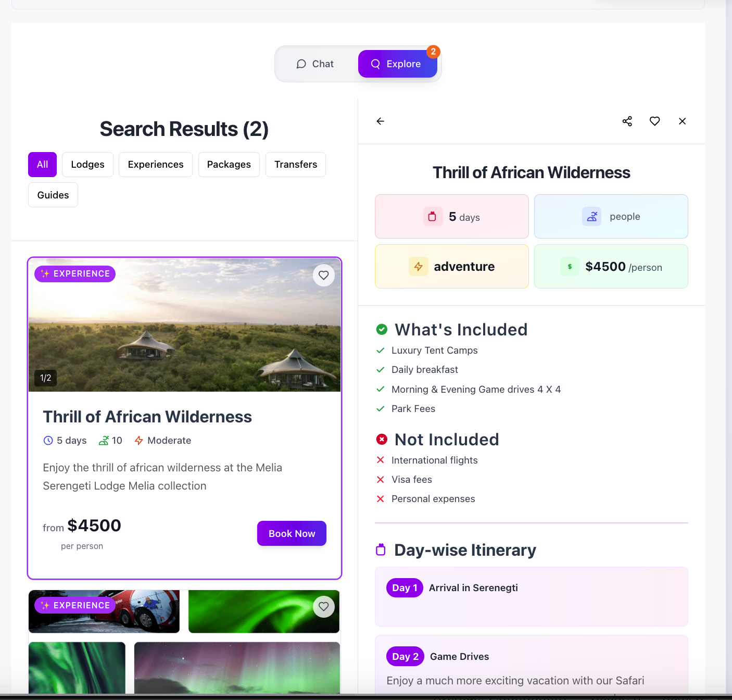Open the Explore view
Screen dimensions: 732x700
coord(397,64)
